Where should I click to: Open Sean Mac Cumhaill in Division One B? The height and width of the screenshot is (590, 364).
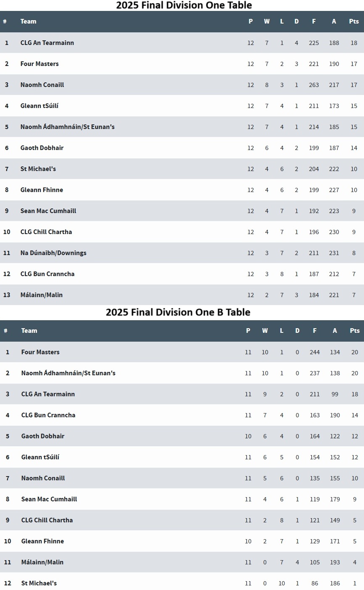(x=49, y=499)
